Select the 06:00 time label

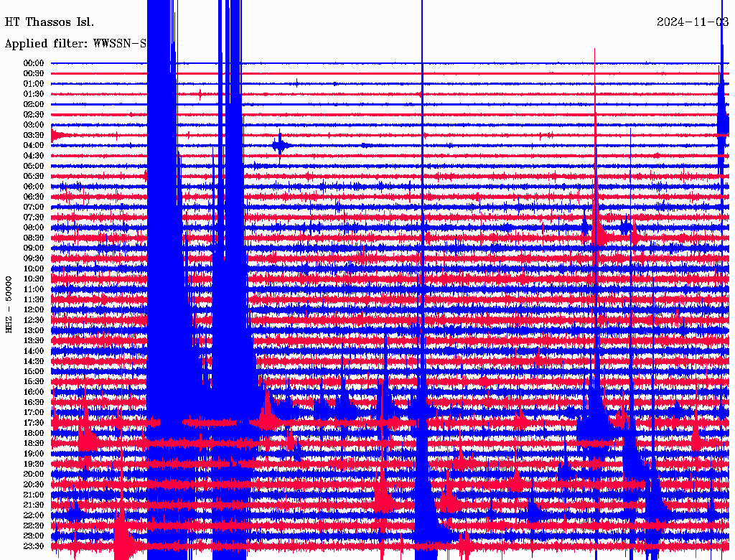(x=34, y=186)
